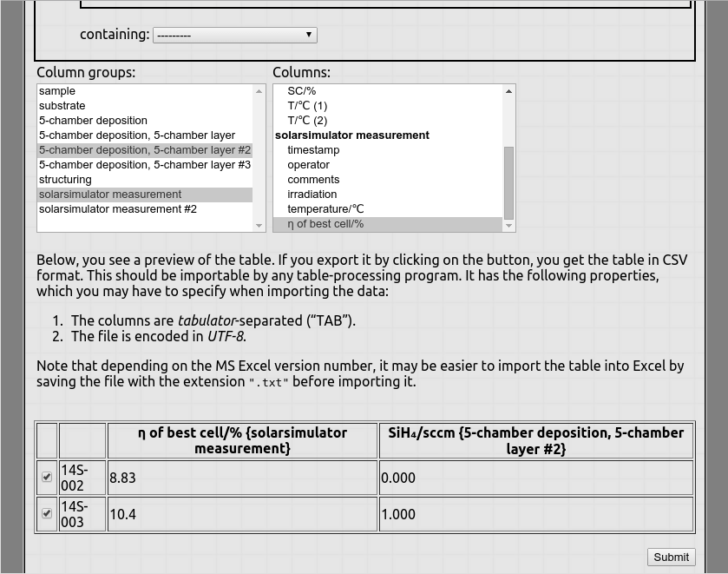Select 'sample' in Column groups
Viewport: 728px width, 574px height.
145,91
